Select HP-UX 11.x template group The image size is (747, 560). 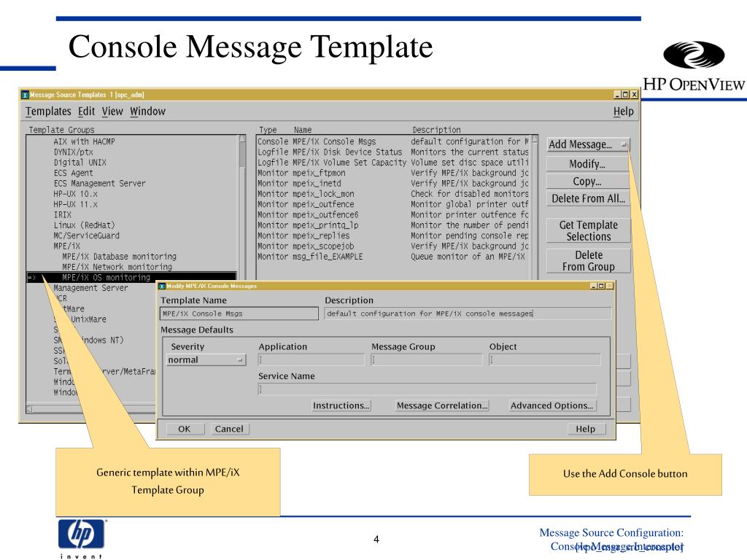pyautogui.click(x=75, y=204)
